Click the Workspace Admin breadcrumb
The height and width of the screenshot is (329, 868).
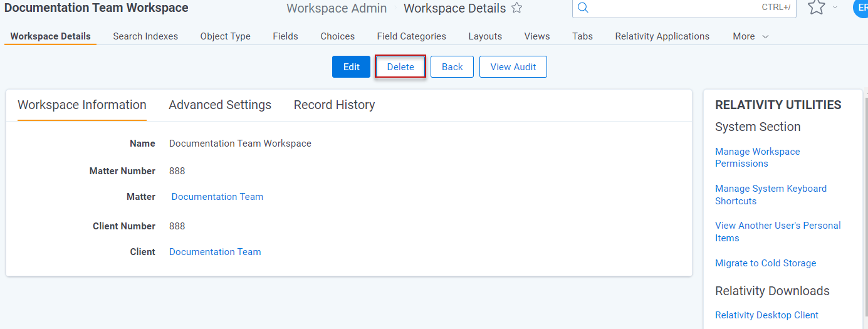pos(337,8)
